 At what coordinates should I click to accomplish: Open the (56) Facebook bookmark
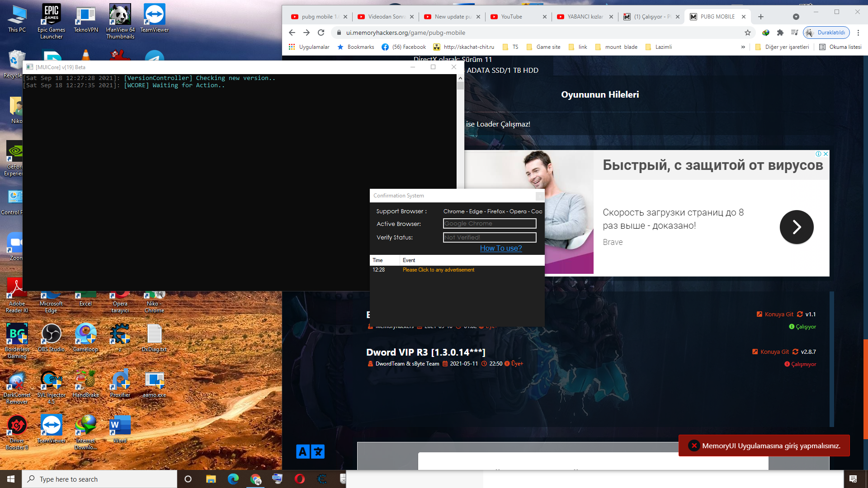pyautogui.click(x=404, y=47)
